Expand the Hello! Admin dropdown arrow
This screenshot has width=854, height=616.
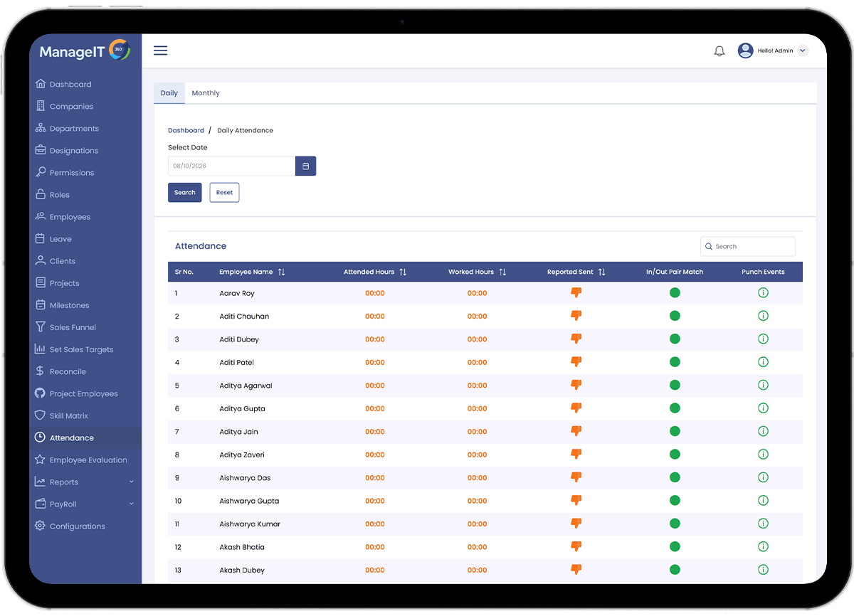point(803,51)
